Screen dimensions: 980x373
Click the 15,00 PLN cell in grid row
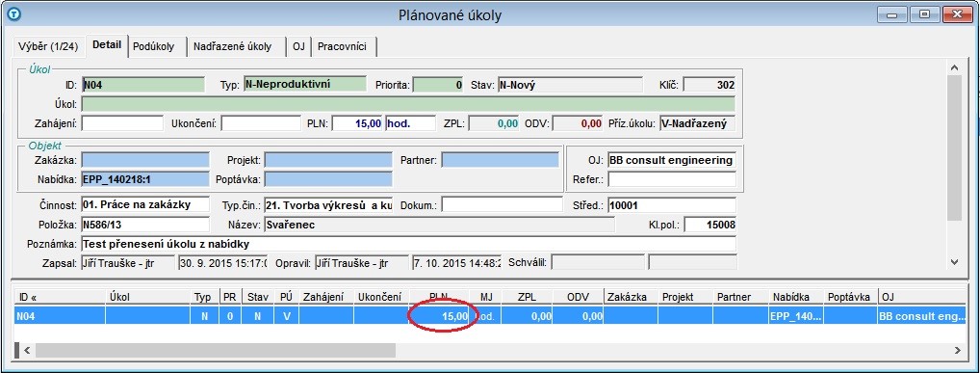tap(439, 317)
